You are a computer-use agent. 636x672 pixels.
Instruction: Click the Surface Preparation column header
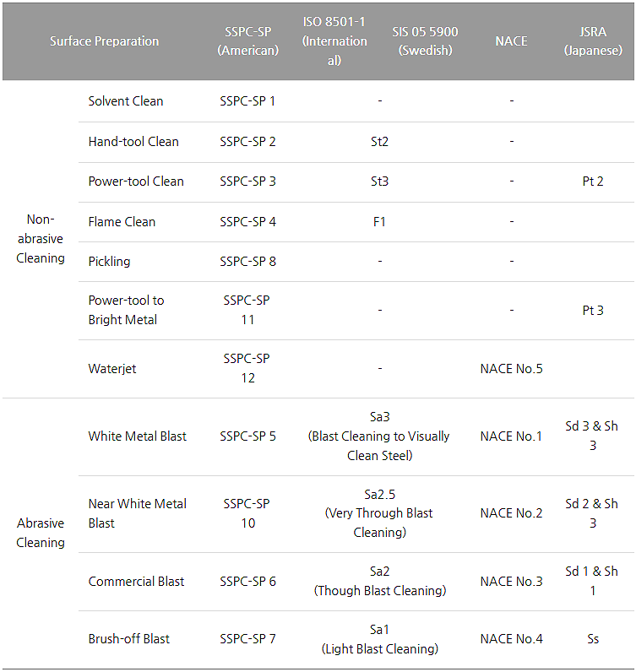coord(104,41)
